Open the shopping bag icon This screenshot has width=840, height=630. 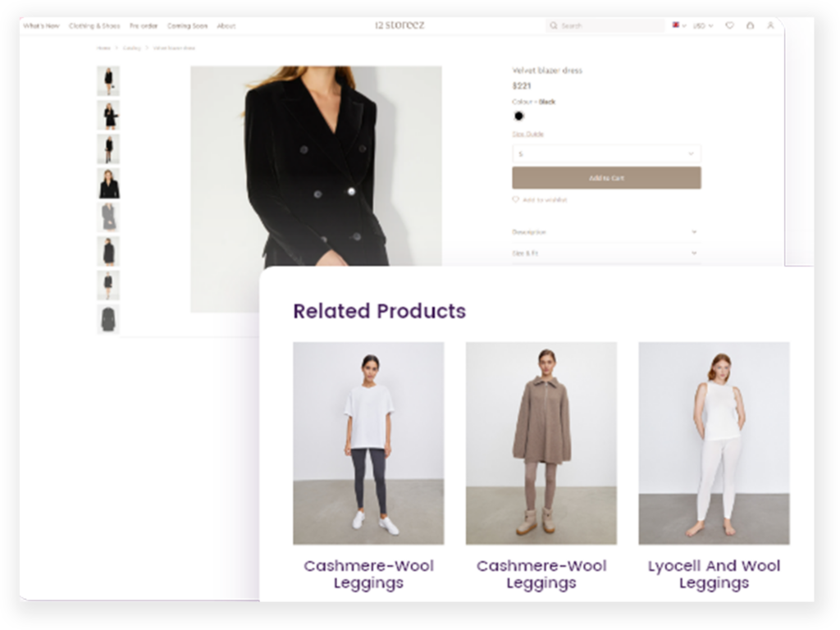tap(750, 25)
